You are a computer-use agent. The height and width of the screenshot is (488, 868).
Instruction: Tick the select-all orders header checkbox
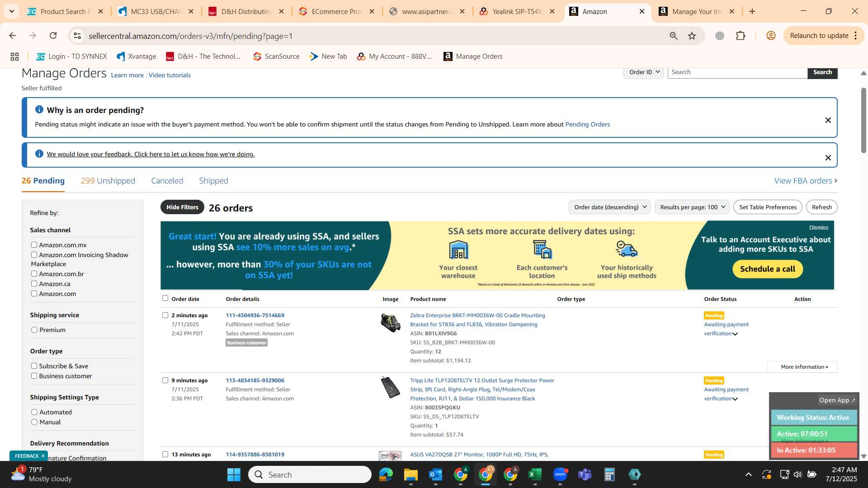[x=165, y=298]
